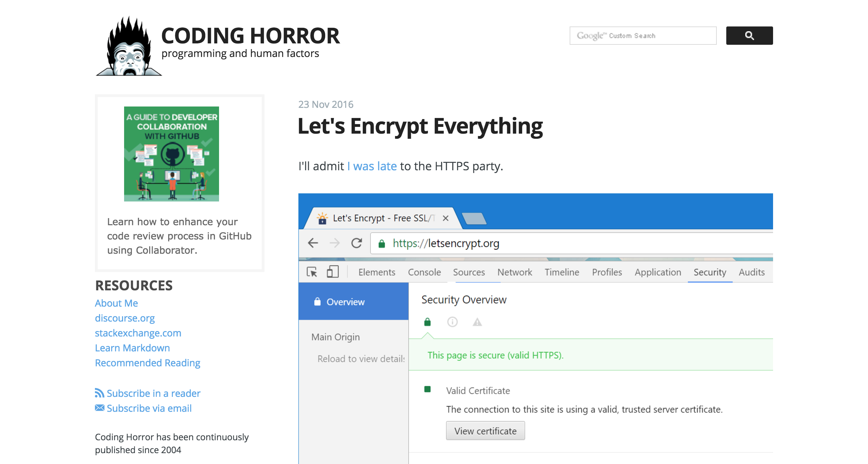
Task: Visit the stackexchange.com resource link
Action: (138, 333)
